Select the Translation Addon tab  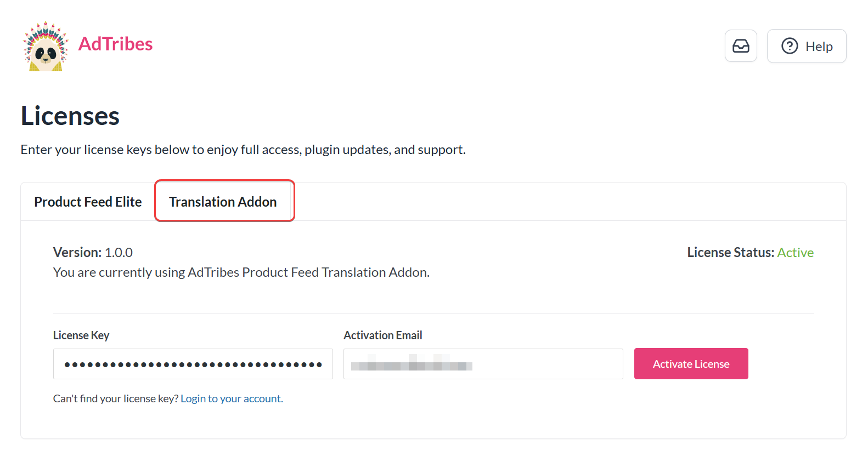[223, 202]
